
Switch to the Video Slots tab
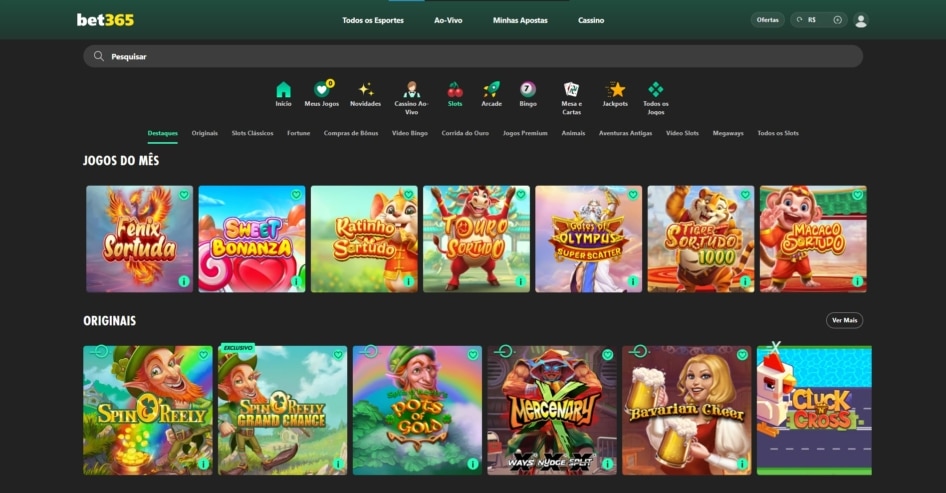click(682, 133)
